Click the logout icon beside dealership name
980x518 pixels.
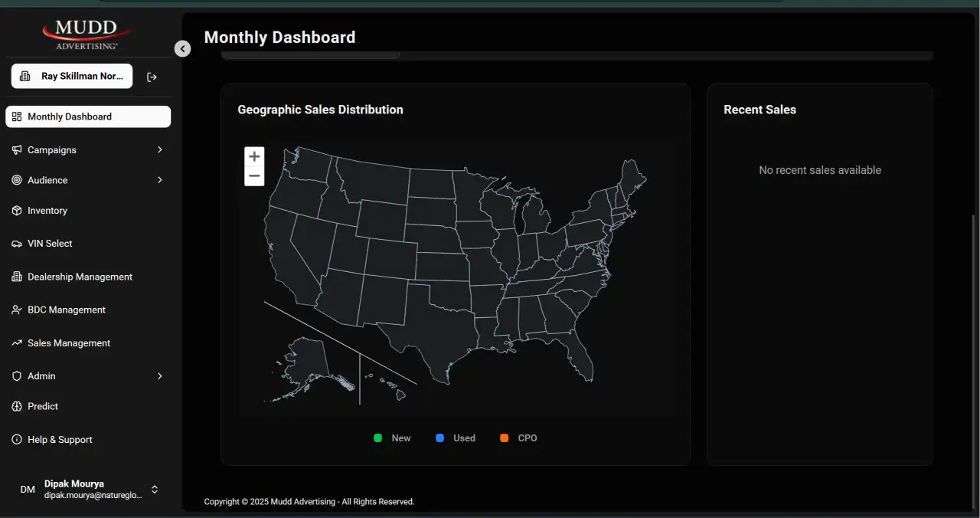[152, 77]
